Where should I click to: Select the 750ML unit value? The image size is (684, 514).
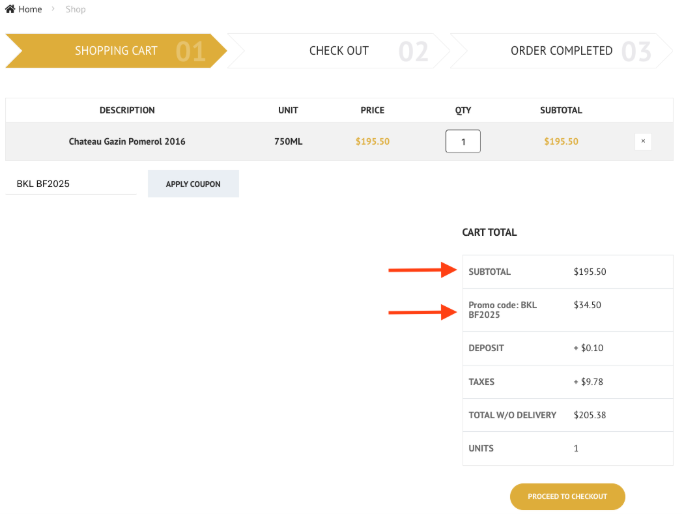(x=288, y=141)
